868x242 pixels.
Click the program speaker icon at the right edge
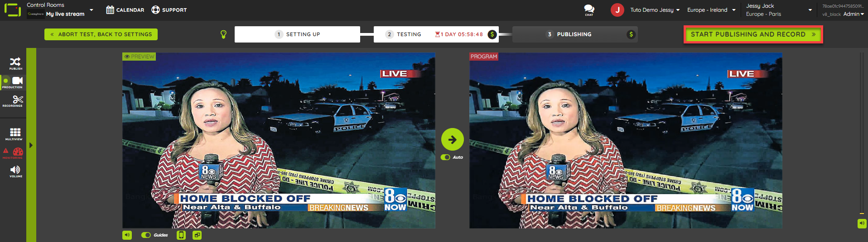click(x=862, y=223)
